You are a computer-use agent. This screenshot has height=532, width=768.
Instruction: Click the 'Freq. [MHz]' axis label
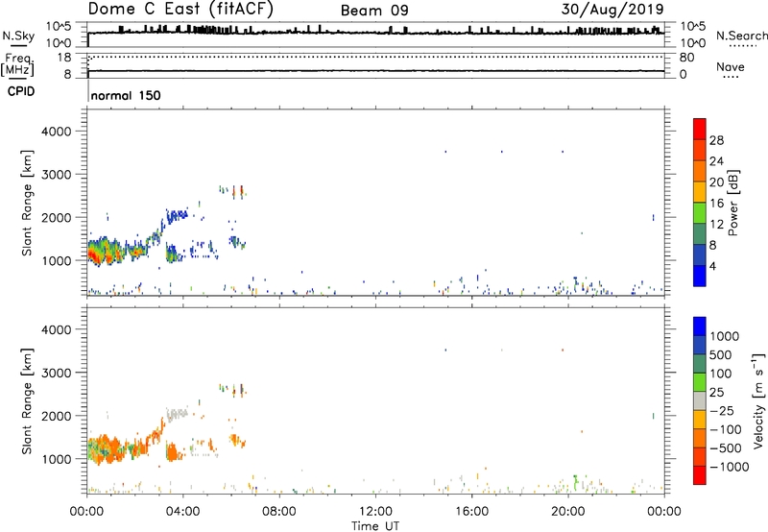[x=17, y=64]
